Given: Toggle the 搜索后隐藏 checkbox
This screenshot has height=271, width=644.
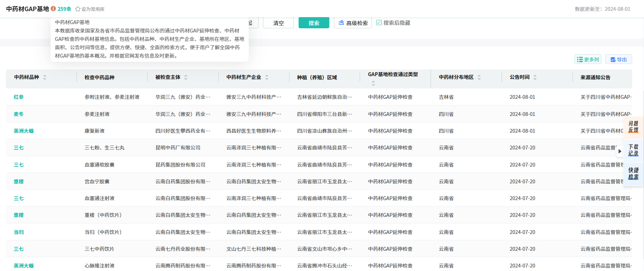Looking at the screenshot, I should [x=379, y=23].
